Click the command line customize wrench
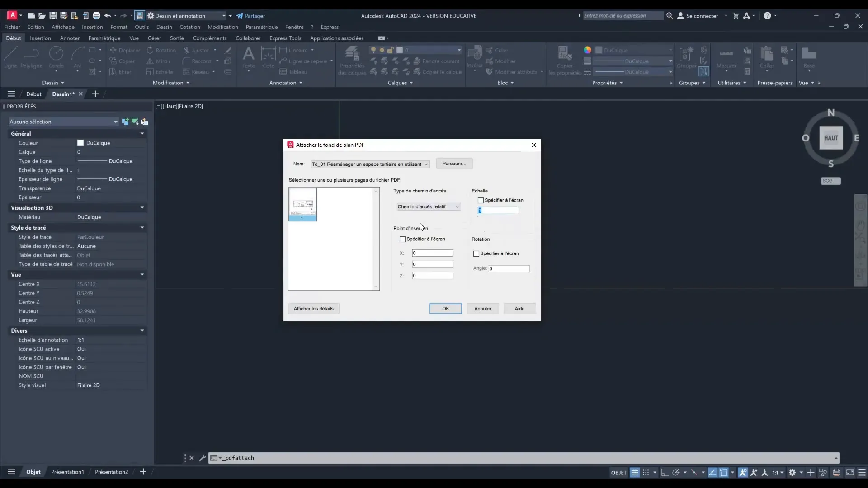Screen dimensions: 868x488 click(202, 458)
